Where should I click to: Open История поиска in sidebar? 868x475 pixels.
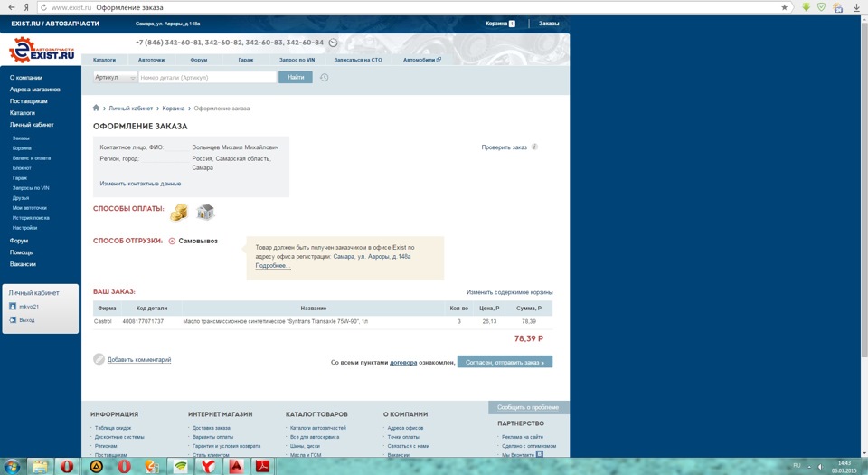point(31,217)
